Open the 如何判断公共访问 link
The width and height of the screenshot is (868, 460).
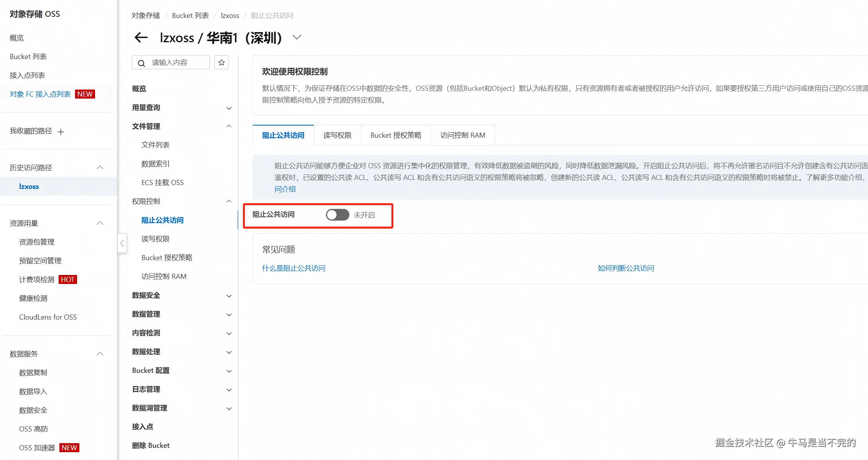coord(625,268)
